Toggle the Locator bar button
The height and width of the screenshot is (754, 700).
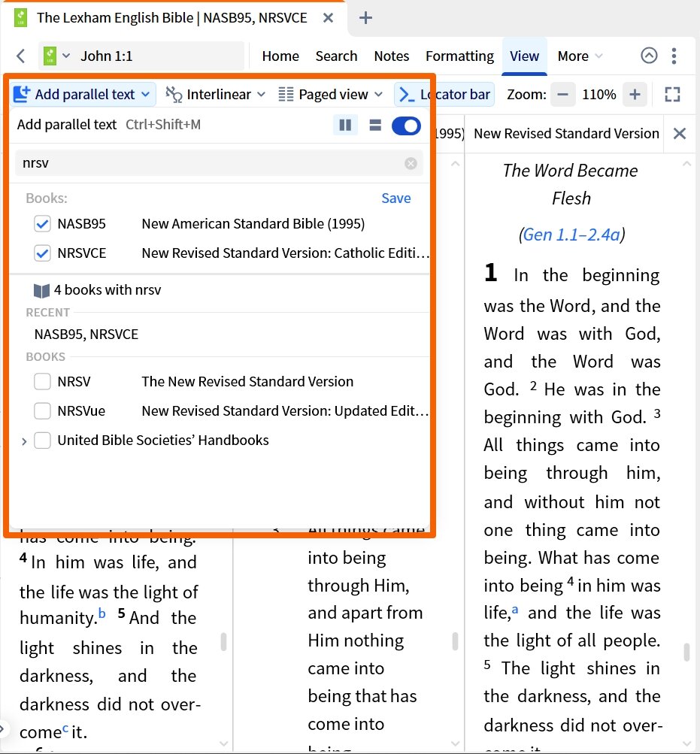point(444,94)
